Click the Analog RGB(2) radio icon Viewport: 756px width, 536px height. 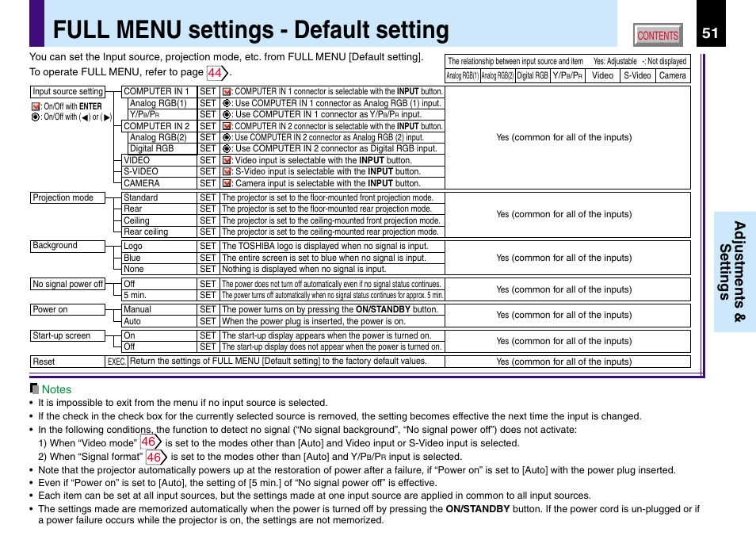coord(227,137)
